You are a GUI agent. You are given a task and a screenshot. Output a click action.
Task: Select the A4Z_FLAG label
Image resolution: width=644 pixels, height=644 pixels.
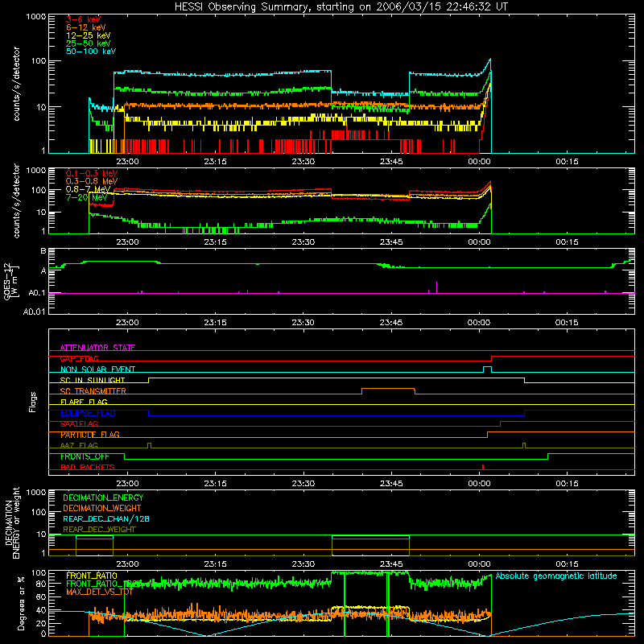(x=79, y=445)
